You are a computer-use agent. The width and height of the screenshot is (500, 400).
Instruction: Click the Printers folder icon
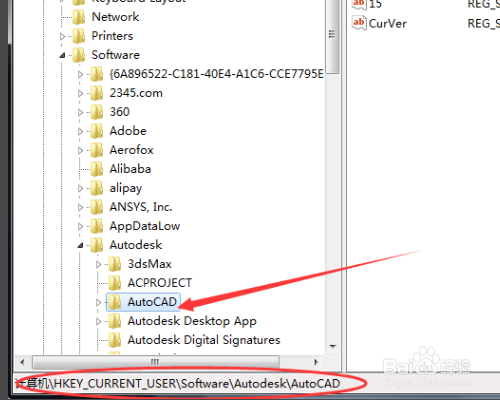pos(79,36)
